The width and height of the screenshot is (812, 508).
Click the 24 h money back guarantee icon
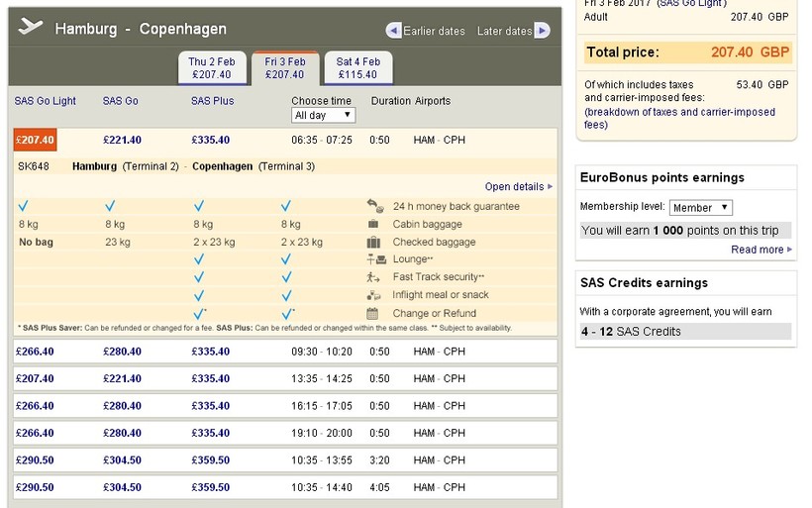(x=374, y=206)
